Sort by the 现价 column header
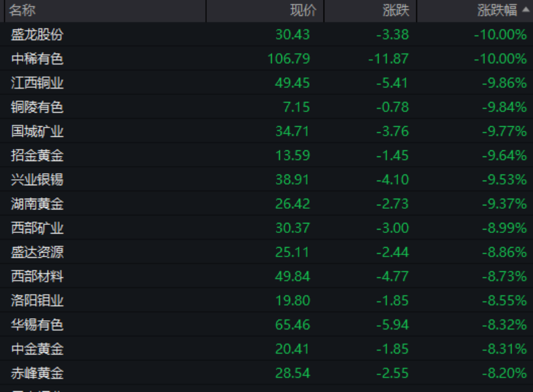This screenshot has height=392, width=533. coord(265,11)
